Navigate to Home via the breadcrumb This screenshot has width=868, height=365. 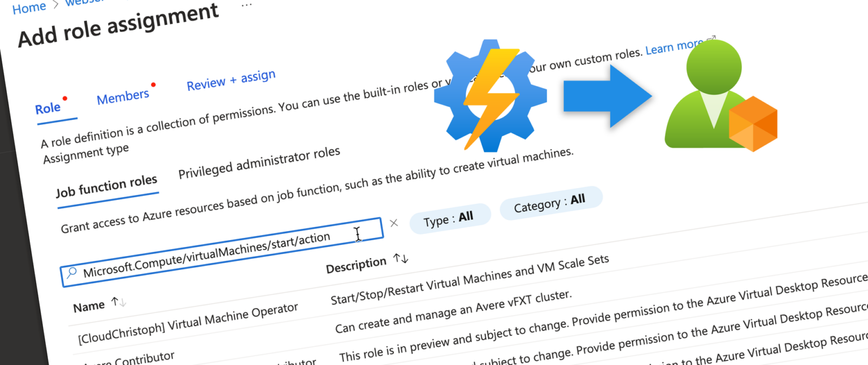tap(29, 7)
